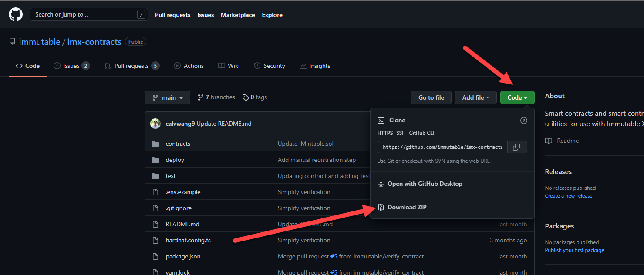Open the contracts folder
This screenshot has width=644, height=275.
tap(178, 144)
